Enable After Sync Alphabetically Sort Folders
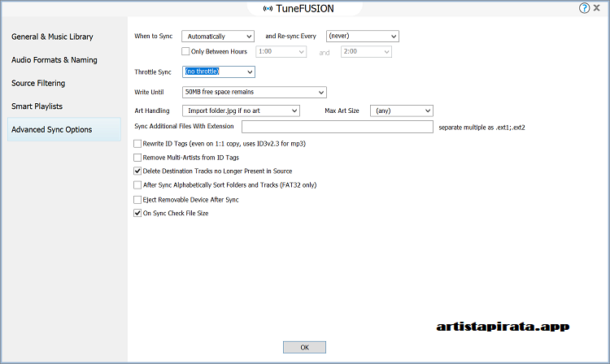Image resolution: width=610 pixels, height=364 pixels. tap(137, 185)
